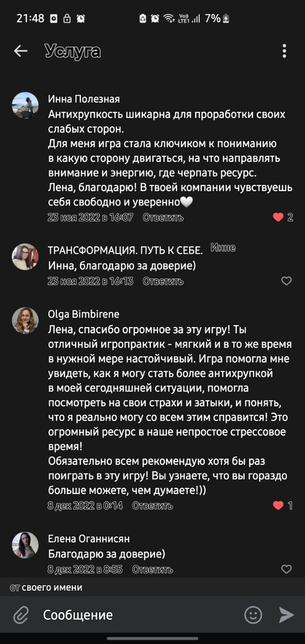Tap Елена Оганнисян's profile picture
This screenshot has width=305, height=644.
click(25, 545)
